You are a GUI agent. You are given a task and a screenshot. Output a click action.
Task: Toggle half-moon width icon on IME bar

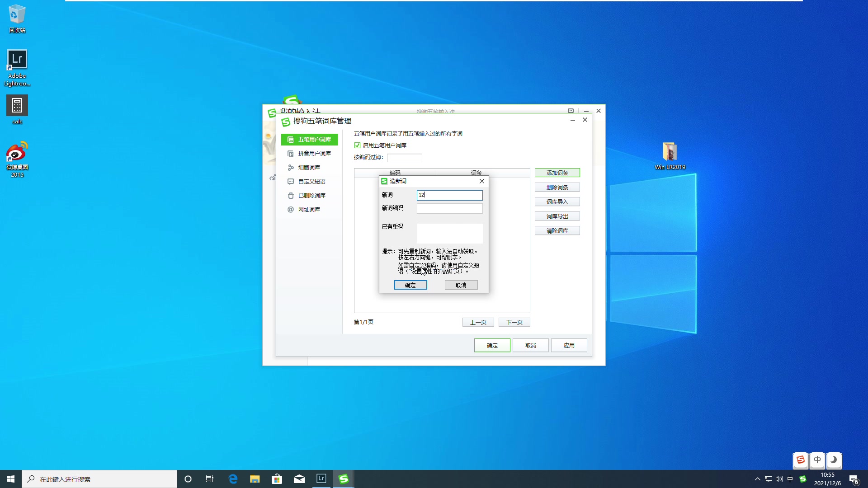pyautogui.click(x=834, y=460)
